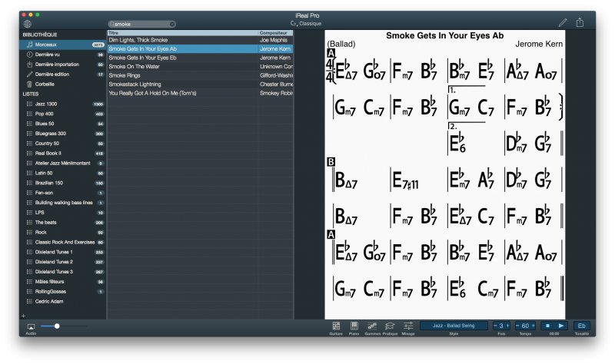This screenshot has height=364, width=615.
Task: Open the Corbeille trash
Action: [63, 84]
